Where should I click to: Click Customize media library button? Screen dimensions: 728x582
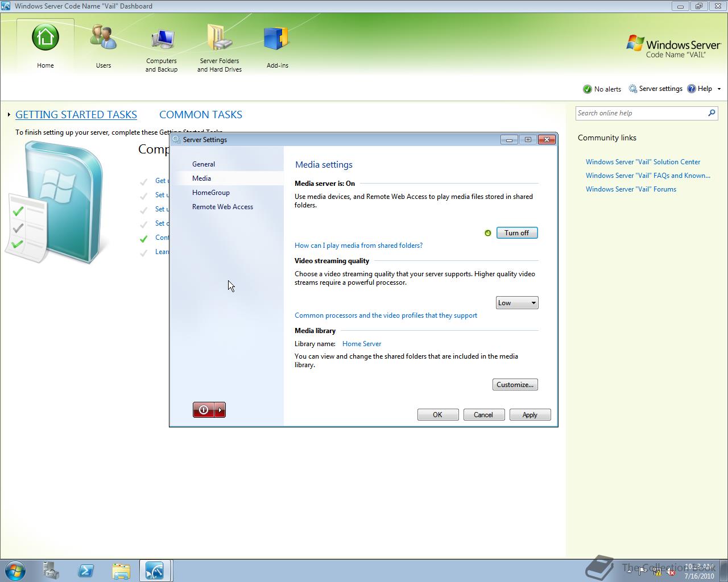[x=515, y=385]
